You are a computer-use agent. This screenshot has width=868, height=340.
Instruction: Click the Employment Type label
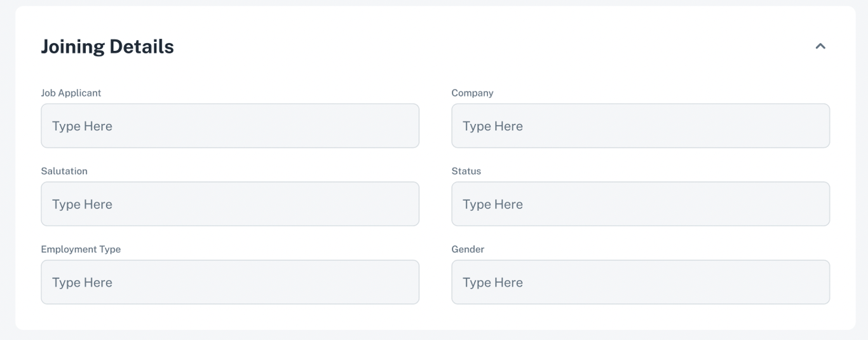[x=81, y=249]
